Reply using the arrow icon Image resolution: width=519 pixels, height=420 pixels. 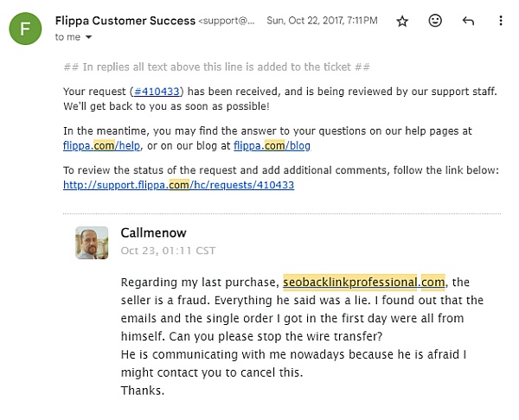pos(468,21)
